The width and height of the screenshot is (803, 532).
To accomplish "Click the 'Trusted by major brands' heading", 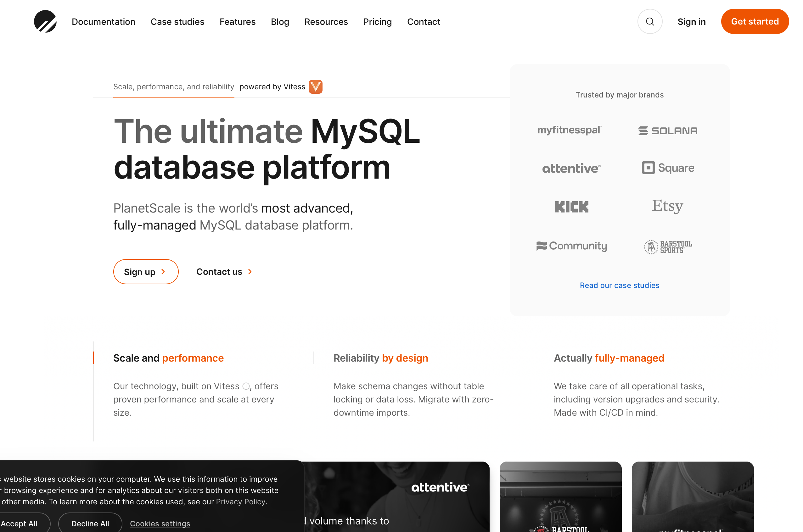I will [619, 95].
